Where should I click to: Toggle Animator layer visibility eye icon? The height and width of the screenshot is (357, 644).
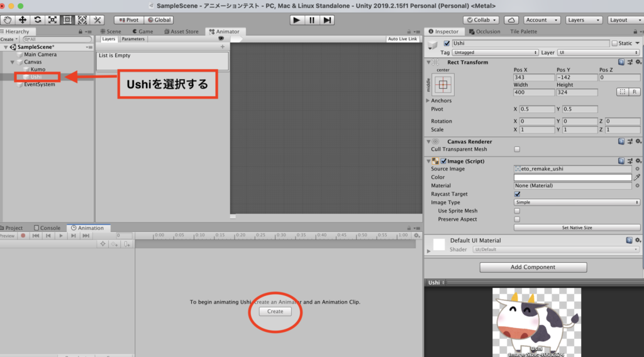[x=221, y=38]
